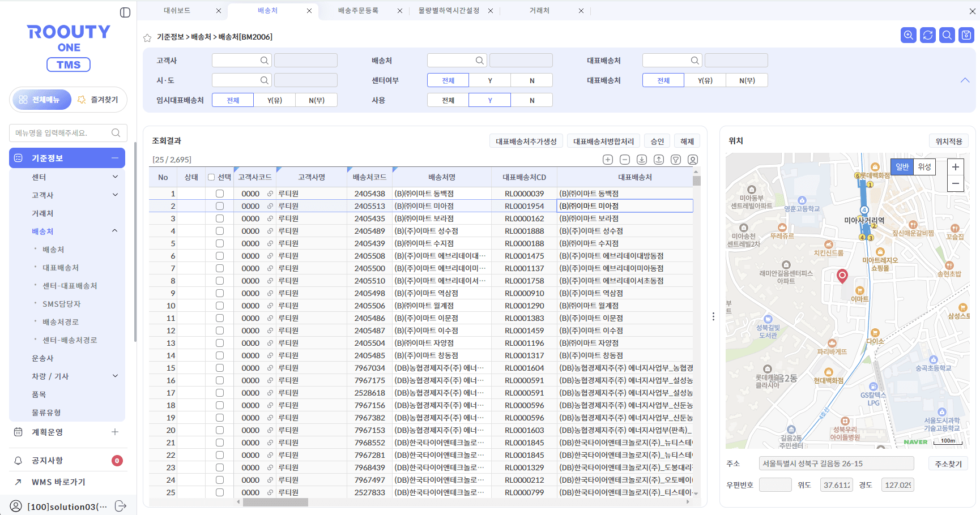Open lookup icon in 대표배송처 search field

(695, 61)
